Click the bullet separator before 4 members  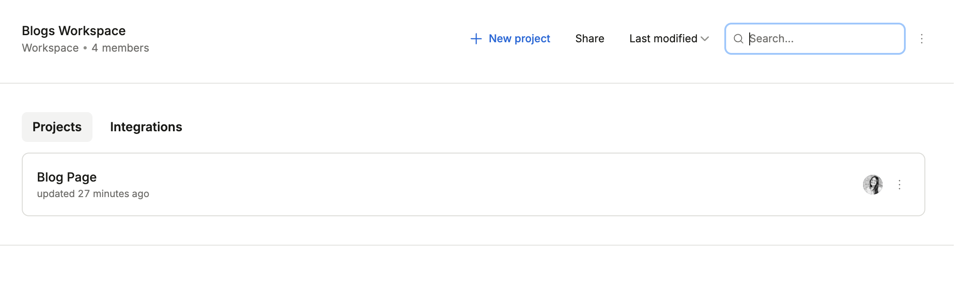pyautogui.click(x=85, y=48)
